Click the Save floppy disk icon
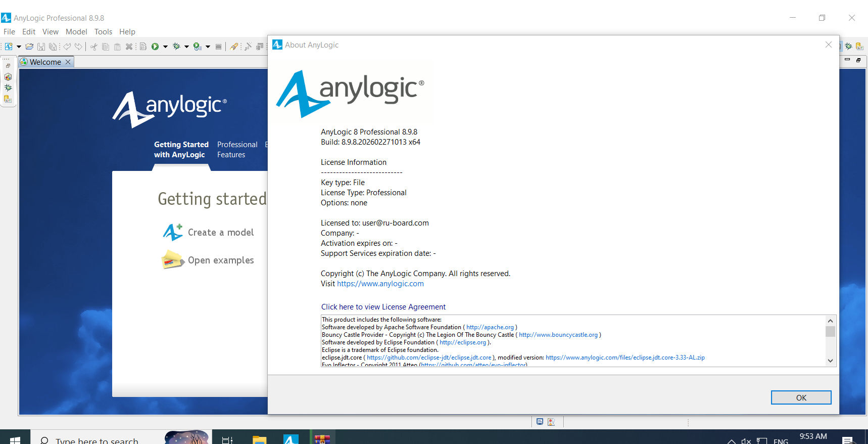The width and height of the screenshot is (868, 444). pos(41,47)
